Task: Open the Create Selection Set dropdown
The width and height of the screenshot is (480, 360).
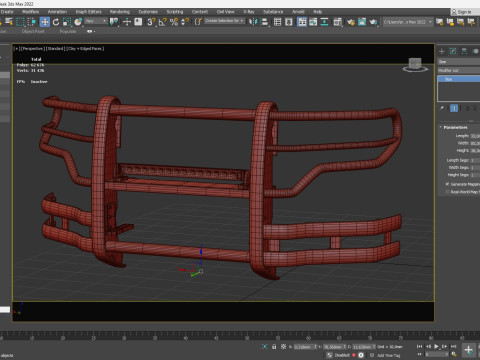Action: 224,21
